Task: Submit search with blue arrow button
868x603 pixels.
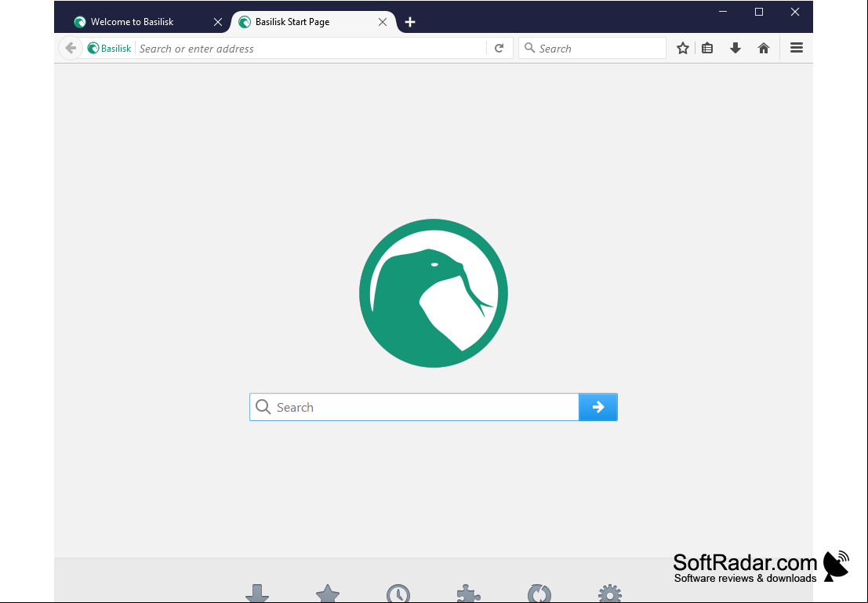Action: point(597,407)
